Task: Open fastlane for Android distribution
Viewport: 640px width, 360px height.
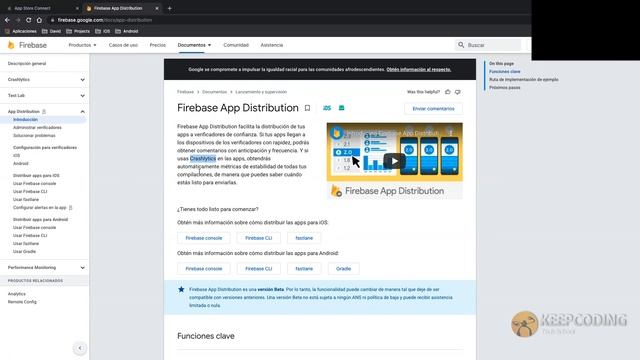Action: point(304,269)
